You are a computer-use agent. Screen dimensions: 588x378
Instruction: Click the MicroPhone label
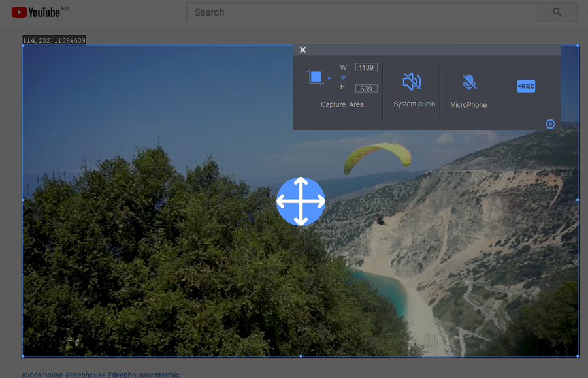click(x=468, y=105)
